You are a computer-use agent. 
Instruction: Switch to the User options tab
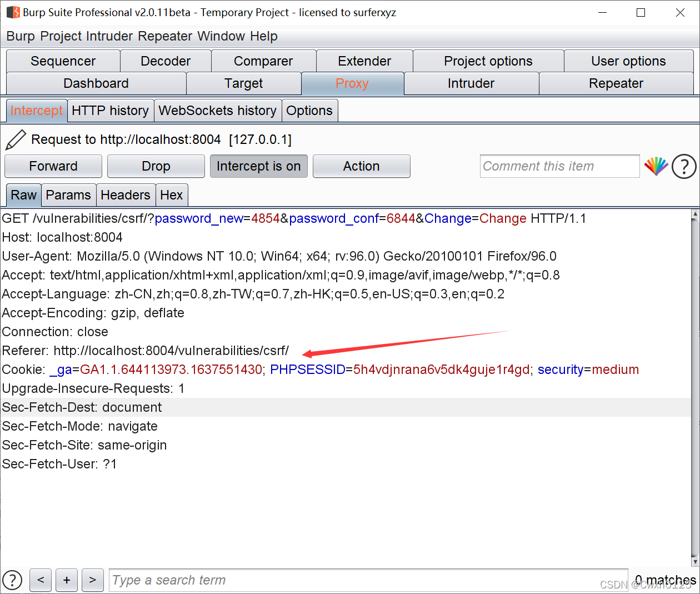(x=628, y=61)
